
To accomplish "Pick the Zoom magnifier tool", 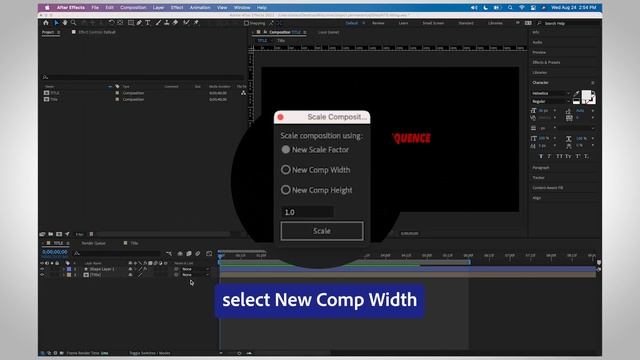I will pos(73,23).
